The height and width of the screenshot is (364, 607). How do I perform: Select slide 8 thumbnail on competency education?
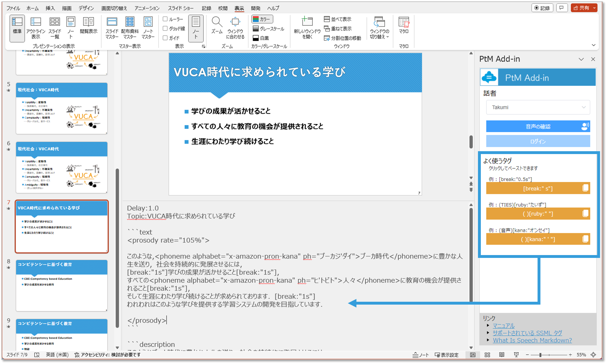coord(62,285)
